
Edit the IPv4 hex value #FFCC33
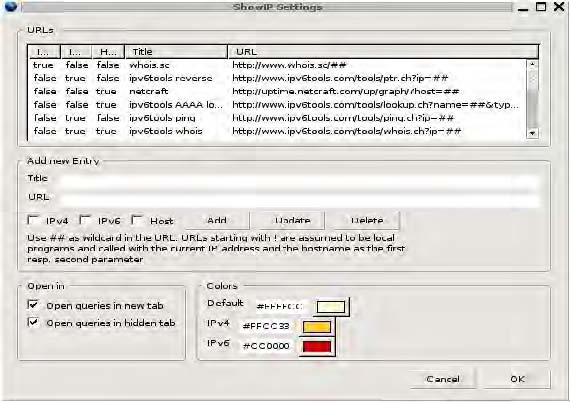tap(268, 326)
